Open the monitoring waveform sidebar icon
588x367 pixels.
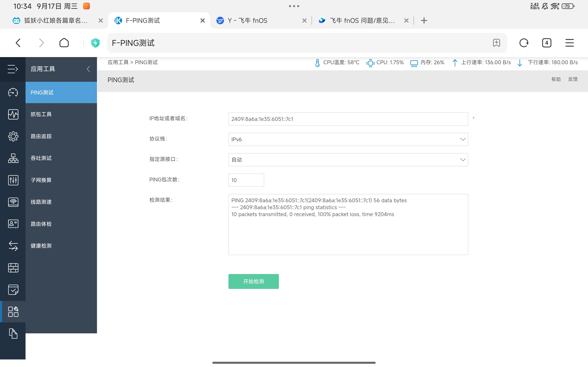[13, 114]
